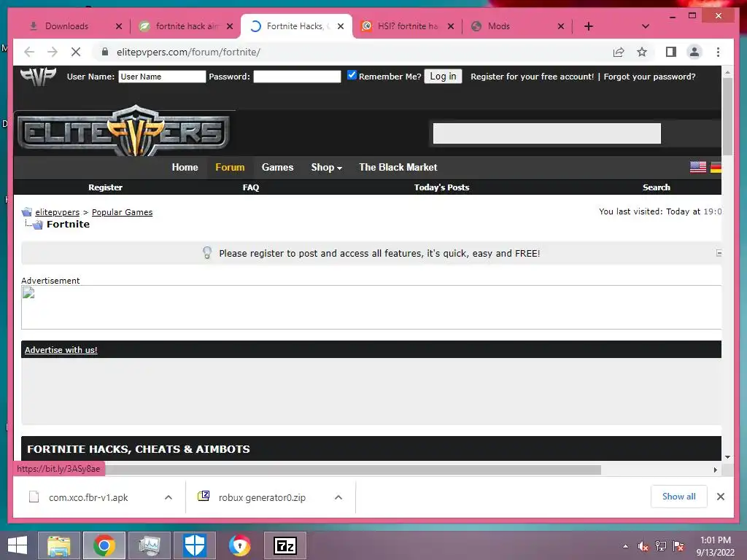The width and height of the screenshot is (747, 560).
Task: Expand the Shop dropdown menu
Action: [x=326, y=167]
